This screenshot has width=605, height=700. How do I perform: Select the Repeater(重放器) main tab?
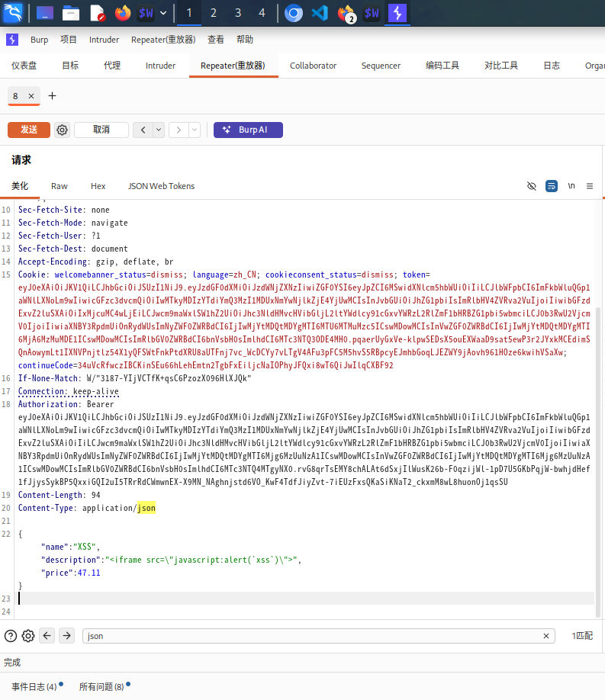233,66
